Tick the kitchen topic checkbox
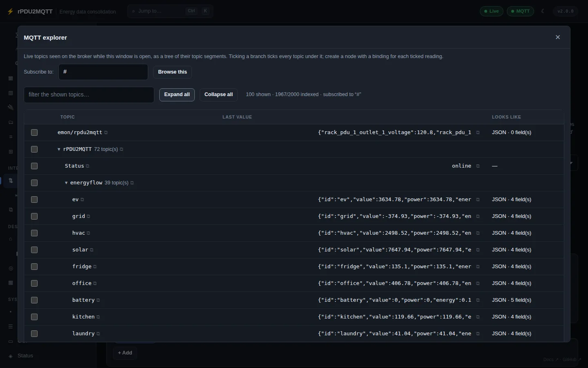This screenshot has width=588, height=368. 34,317
